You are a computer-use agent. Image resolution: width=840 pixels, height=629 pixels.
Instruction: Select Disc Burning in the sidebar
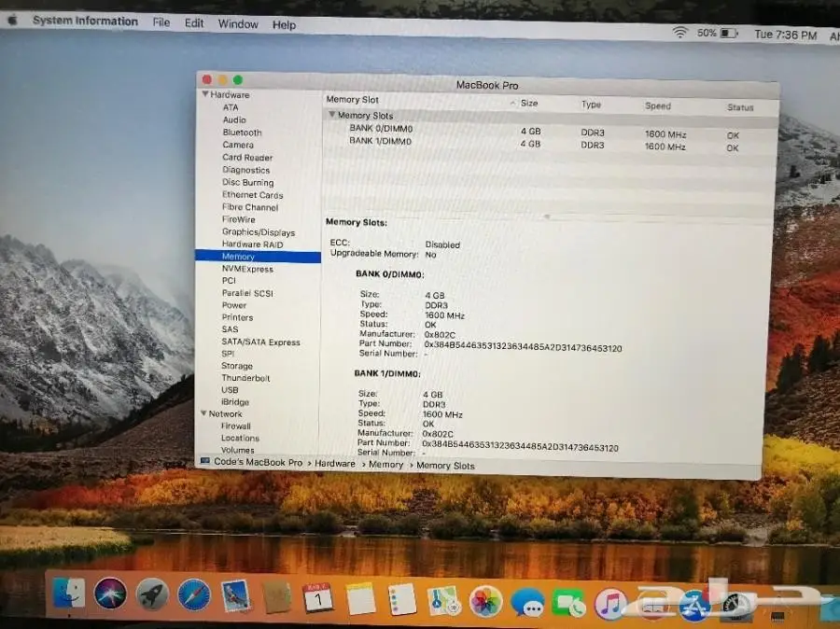click(x=247, y=182)
